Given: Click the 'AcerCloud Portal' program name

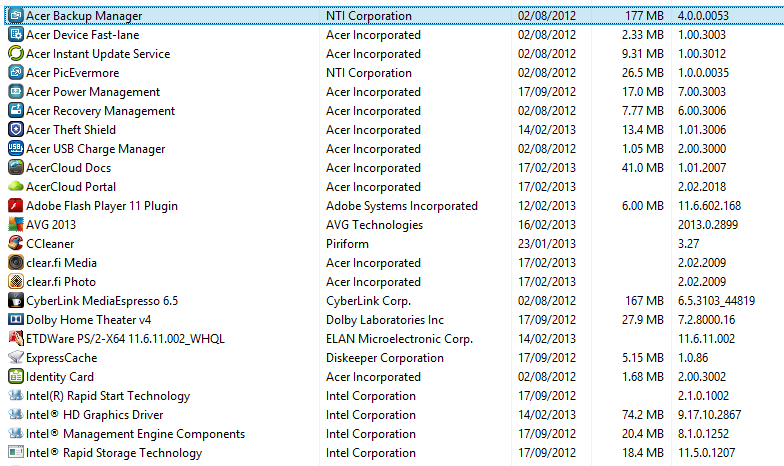Looking at the screenshot, I should point(71,187).
